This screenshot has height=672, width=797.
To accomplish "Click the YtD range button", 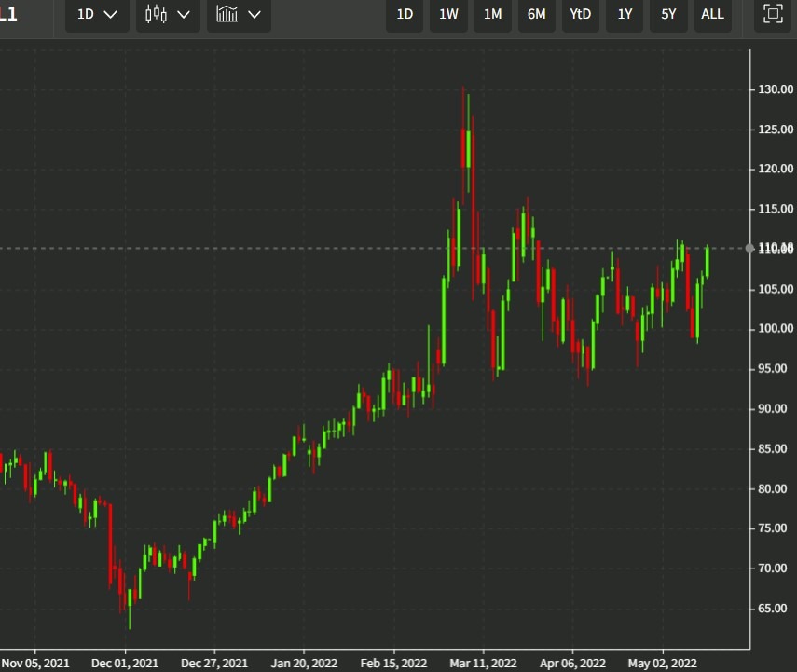I will (x=580, y=14).
